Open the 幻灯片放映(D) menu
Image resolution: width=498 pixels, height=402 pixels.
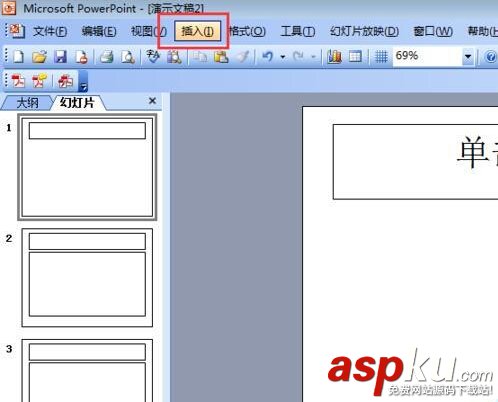(364, 31)
